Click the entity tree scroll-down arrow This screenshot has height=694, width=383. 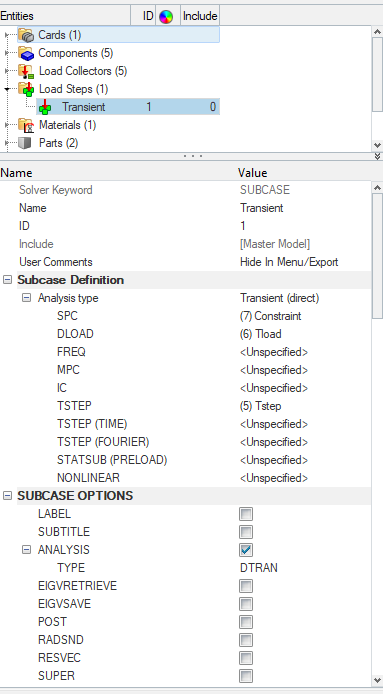click(x=377, y=145)
